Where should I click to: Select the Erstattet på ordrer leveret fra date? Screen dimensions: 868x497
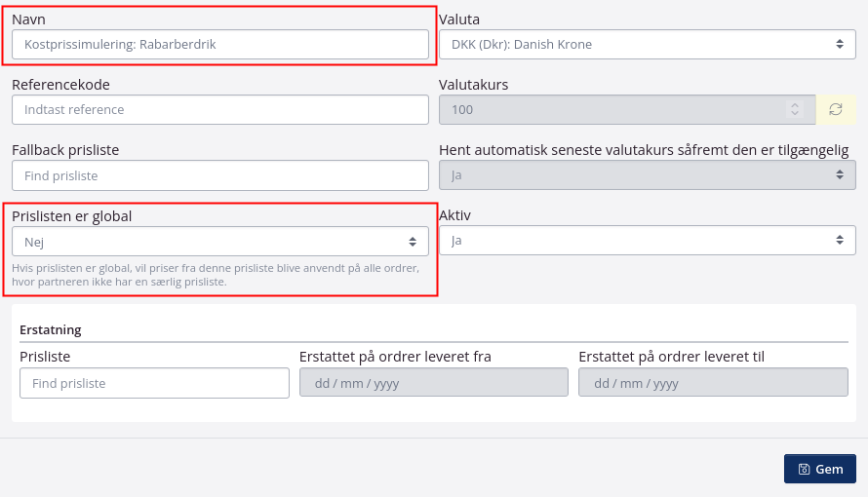coord(433,383)
